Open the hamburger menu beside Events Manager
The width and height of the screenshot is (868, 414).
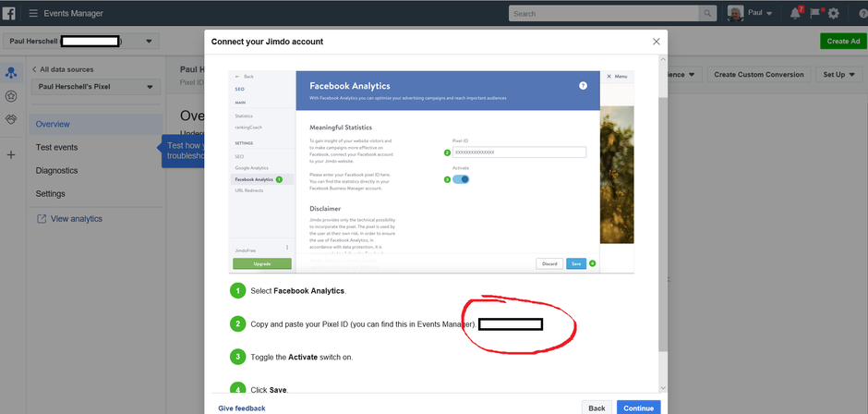(x=33, y=13)
